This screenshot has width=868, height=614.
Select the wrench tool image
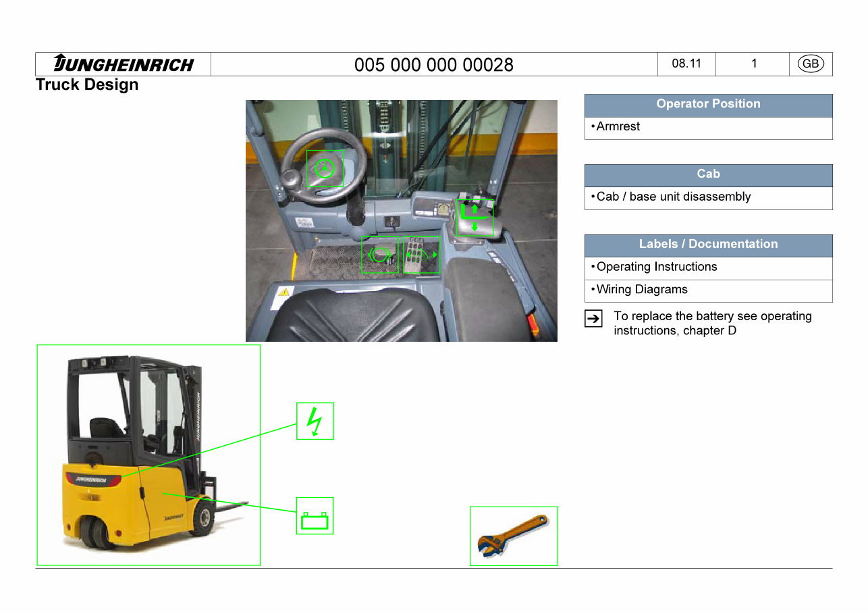[513, 536]
